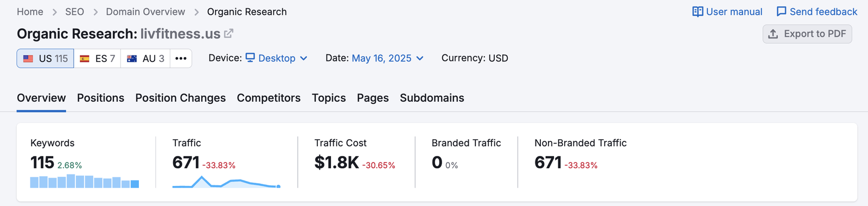The width and height of the screenshot is (868, 206).
Task: Switch to the Positions tab
Action: (x=100, y=98)
